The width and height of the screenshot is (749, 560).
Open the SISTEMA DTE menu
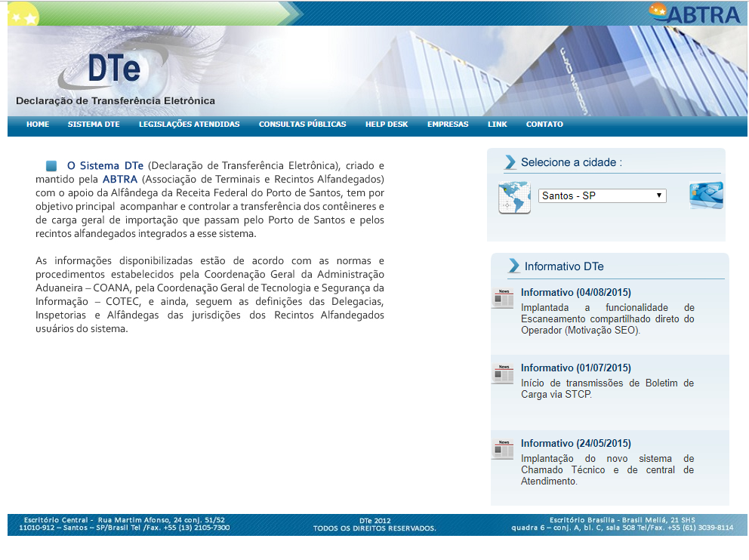[x=94, y=125]
